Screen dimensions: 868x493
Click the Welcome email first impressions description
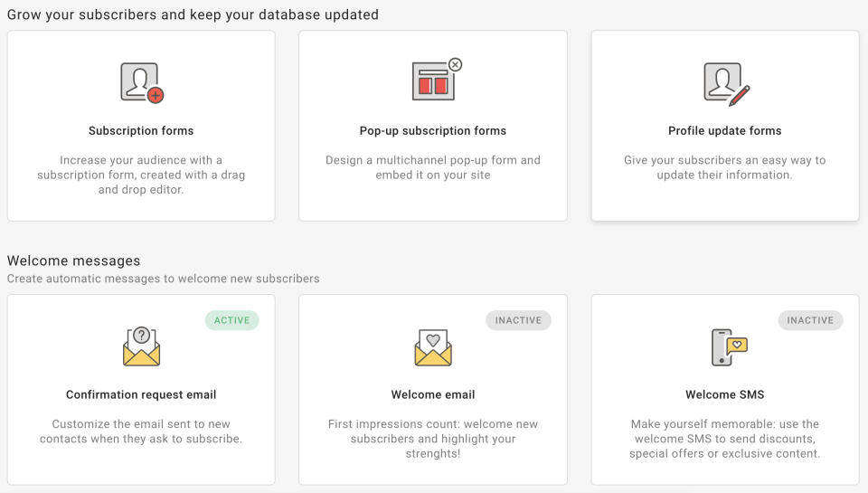433,439
